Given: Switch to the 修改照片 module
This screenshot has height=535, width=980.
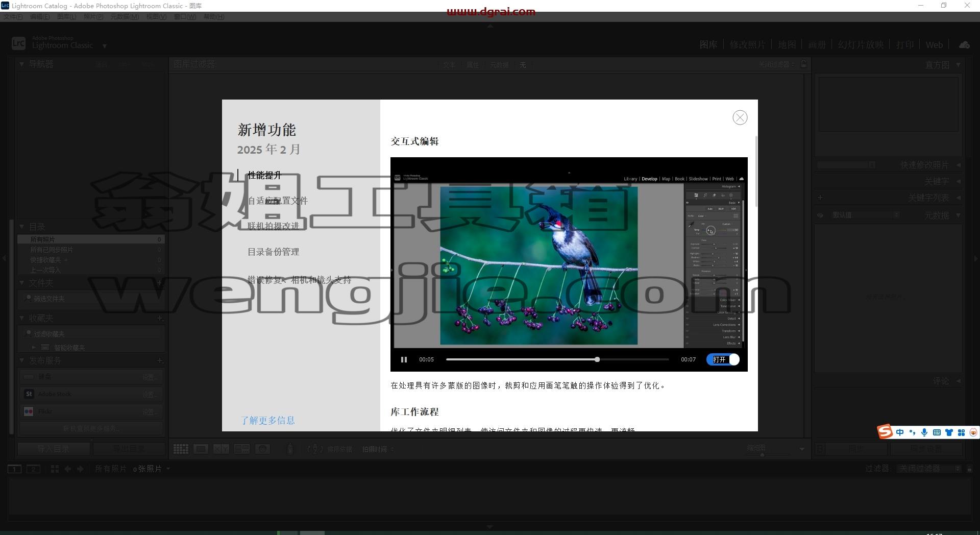Looking at the screenshot, I should (747, 45).
